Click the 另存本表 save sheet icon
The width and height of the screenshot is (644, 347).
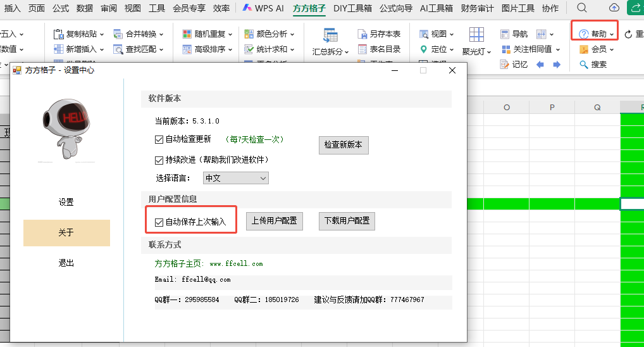(x=363, y=34)
